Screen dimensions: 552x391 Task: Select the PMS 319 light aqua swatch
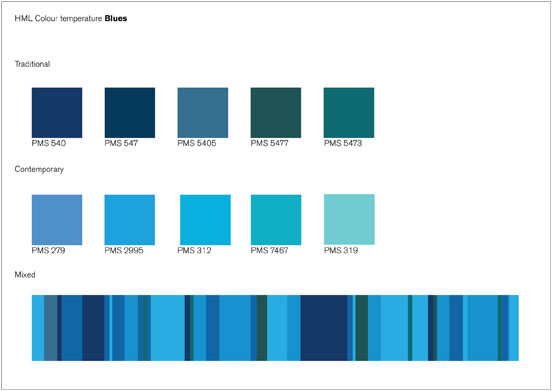click(x=349, y=219)
